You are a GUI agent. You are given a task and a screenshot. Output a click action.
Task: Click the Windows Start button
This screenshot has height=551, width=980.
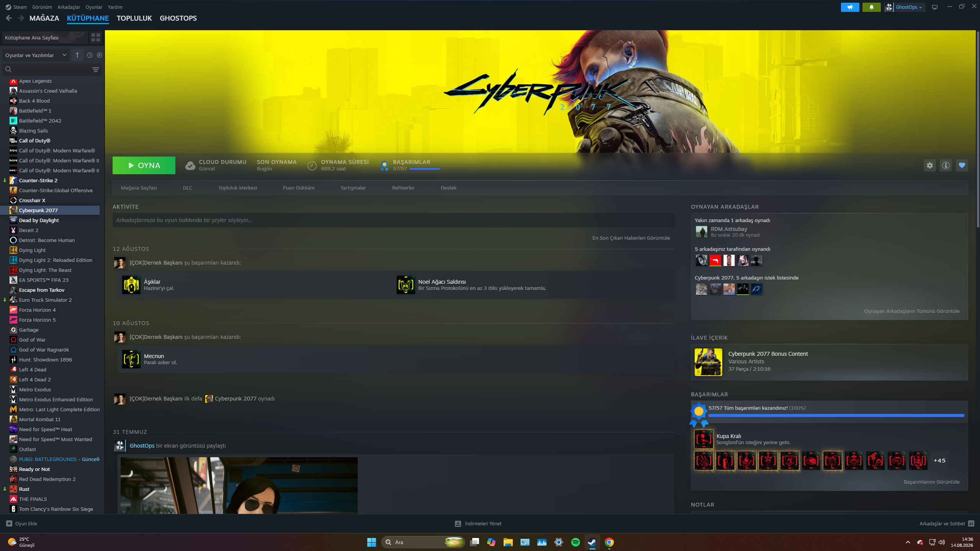[371, 542]
